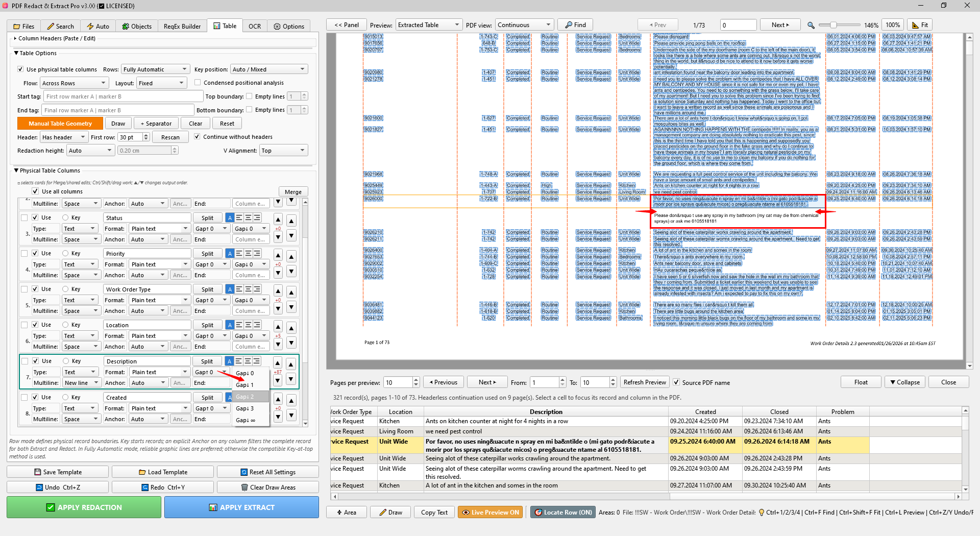The image size is (980, 536).
Task: Click the bottom Draw pencil button
Action: (390, 513)
